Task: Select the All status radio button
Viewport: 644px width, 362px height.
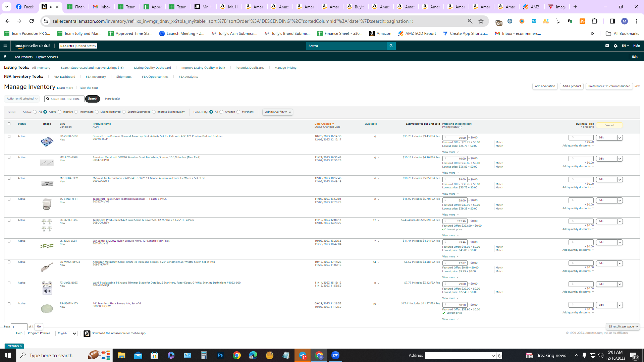Action: point(35,112)
